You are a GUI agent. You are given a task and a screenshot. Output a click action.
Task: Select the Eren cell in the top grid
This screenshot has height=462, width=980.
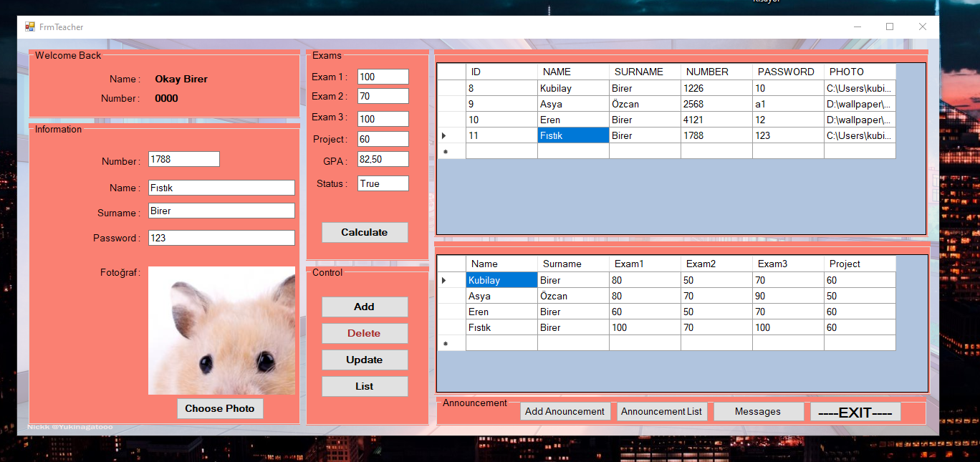pos(573,120)
